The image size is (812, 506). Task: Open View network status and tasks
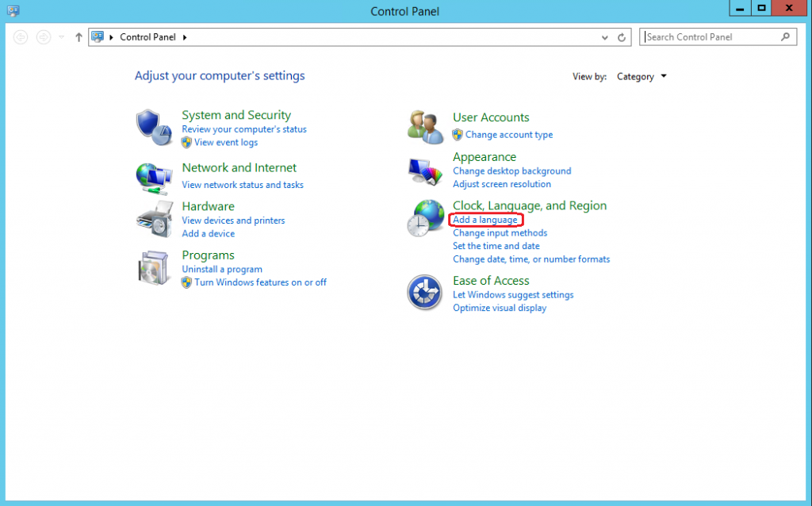tap(243, 185)
